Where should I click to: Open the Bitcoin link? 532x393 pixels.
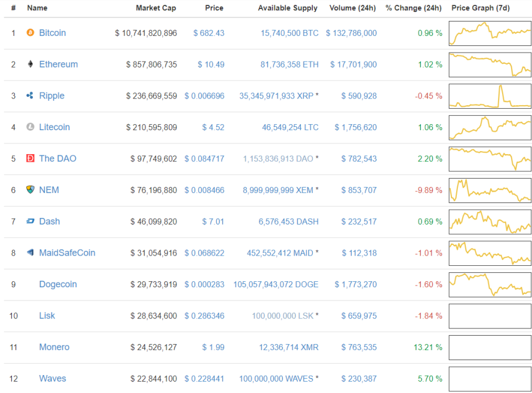click(53, 33)
